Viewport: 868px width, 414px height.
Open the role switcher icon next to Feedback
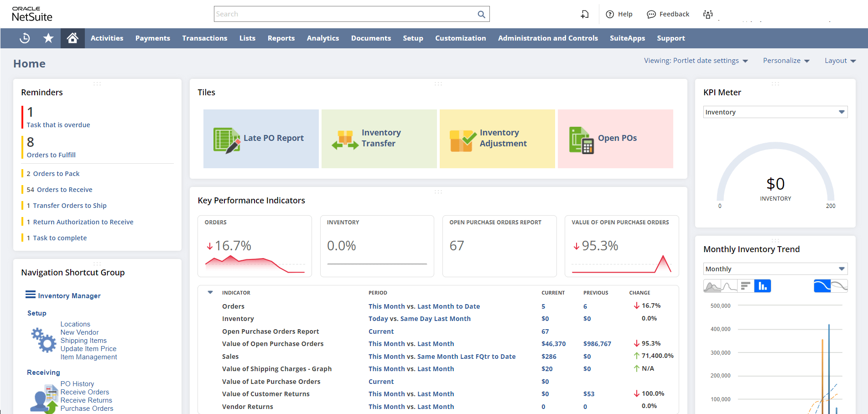(708, 14)
